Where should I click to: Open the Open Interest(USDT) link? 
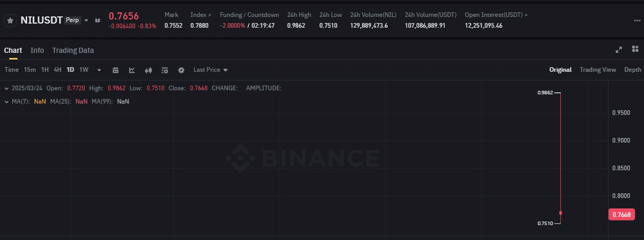496,15
